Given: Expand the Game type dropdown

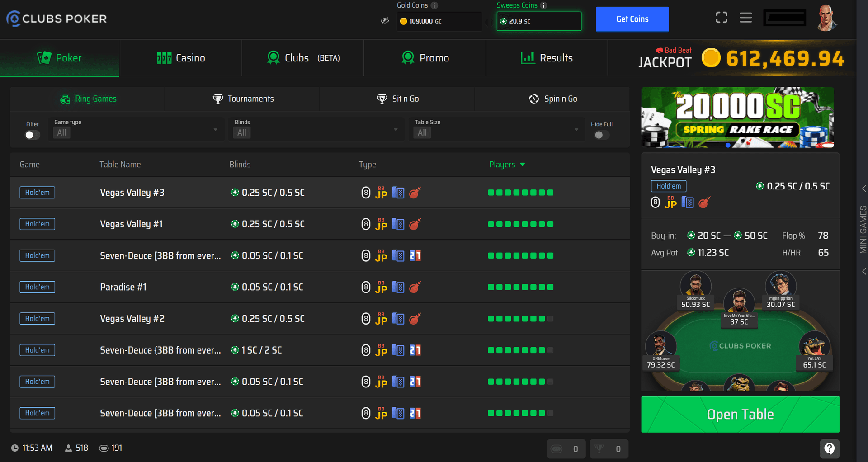Looking at the screenshot, I should 137,130.
